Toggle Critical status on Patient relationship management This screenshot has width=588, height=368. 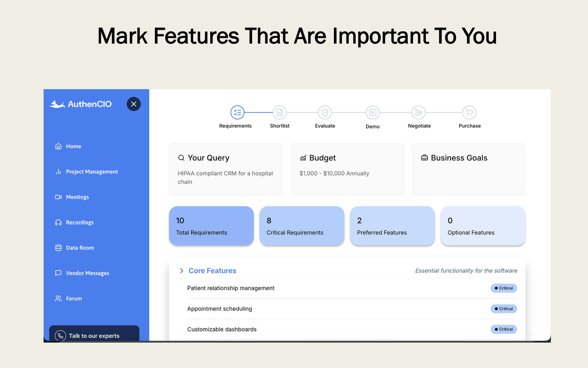pyautogui.click(x=504, y=288)
